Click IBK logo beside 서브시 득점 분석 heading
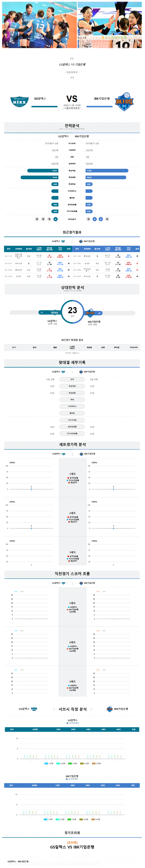Image resolution: width=145 pixels, height=868 pixels. (109, 709)
